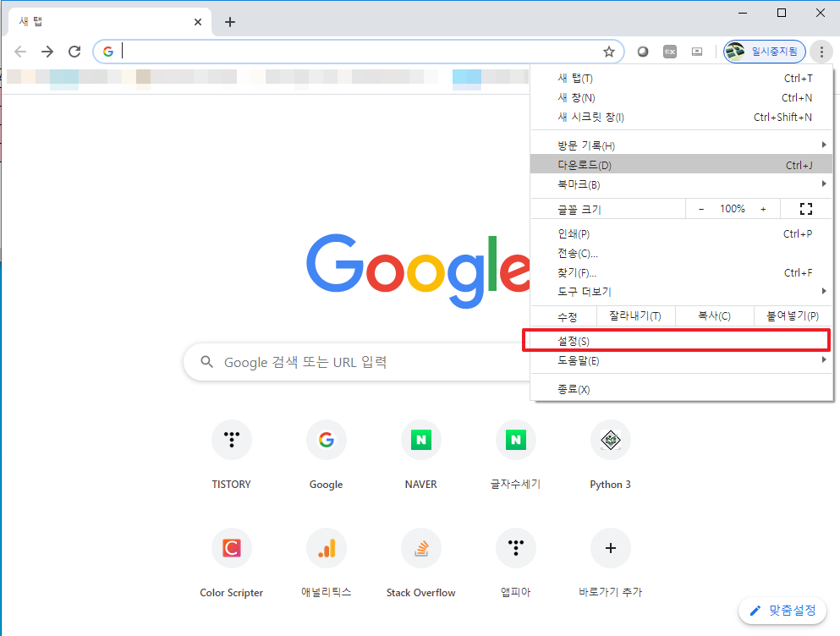Open the 애널리틱스 shortcut

click(x=327, y=562)
